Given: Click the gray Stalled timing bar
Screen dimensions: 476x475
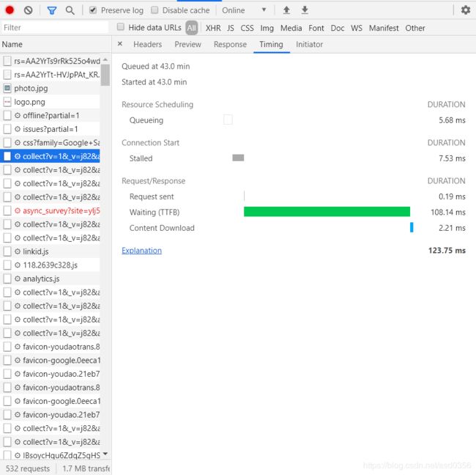Looking at the screenshot, I should (238, 158).
